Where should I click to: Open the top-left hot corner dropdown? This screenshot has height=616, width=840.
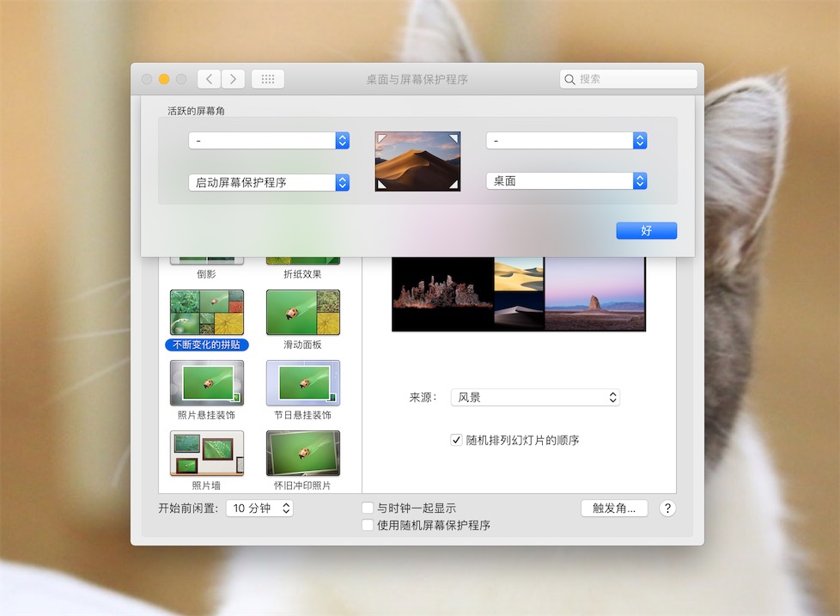(269, 140)
